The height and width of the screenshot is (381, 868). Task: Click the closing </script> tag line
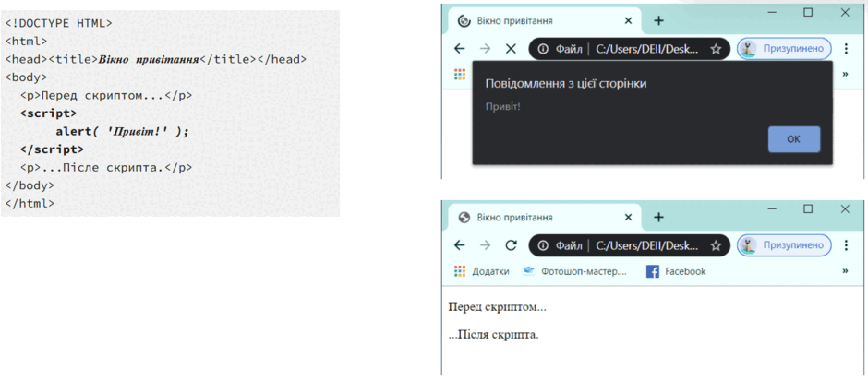click(x=52, y=149)
